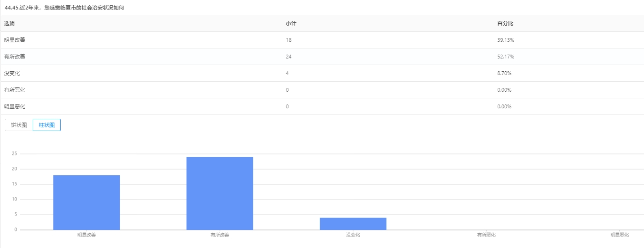Switch to the 饼状图 pie chart tab
Image resolution: width=644 pixels, height=248 pixels.
coord(19,125)
